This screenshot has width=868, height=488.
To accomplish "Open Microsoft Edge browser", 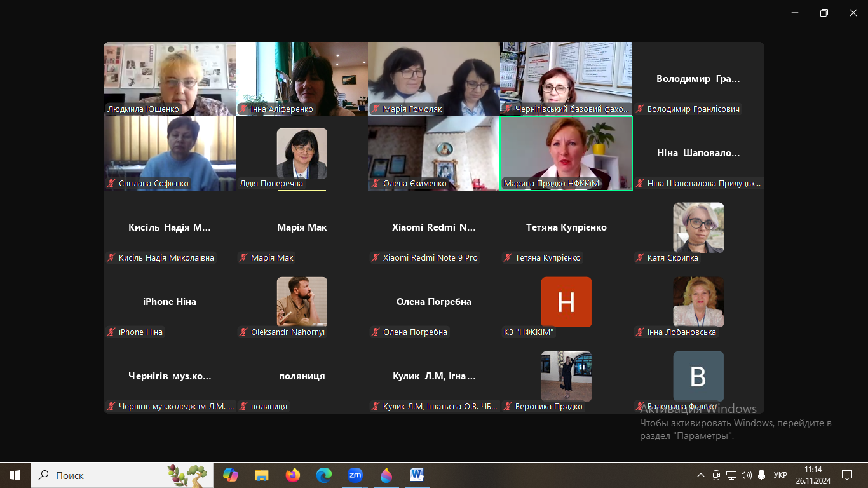I will (x=324, y=475).
